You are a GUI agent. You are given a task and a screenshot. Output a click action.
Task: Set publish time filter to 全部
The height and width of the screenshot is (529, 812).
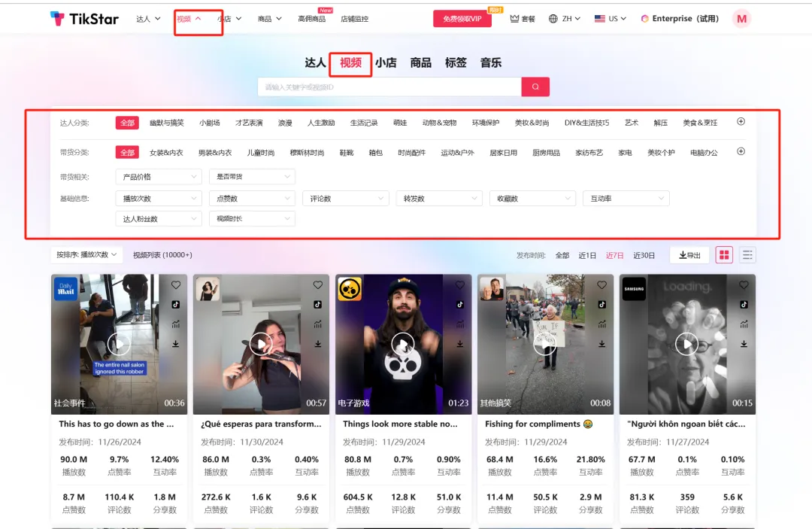562,255
